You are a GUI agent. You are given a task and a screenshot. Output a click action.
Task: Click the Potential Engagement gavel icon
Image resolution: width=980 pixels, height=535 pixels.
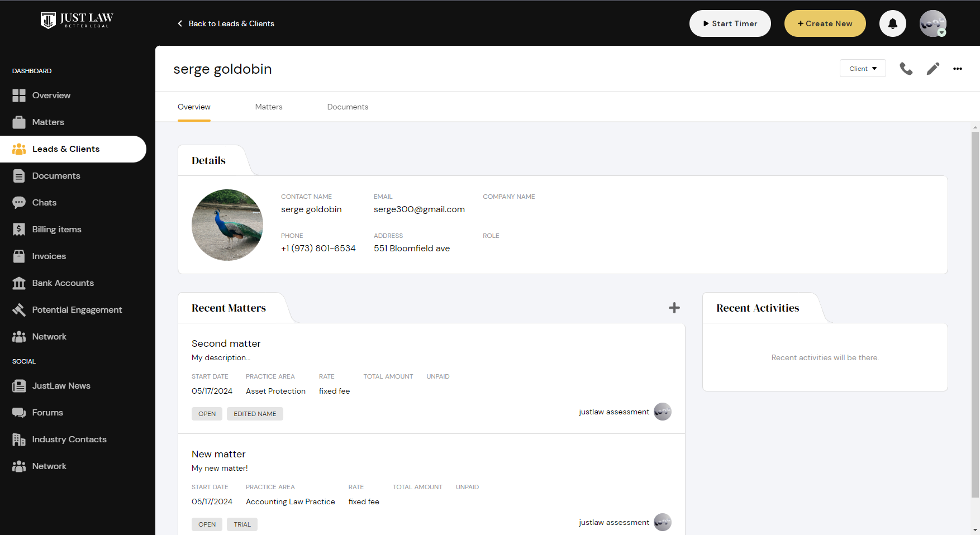19,310
